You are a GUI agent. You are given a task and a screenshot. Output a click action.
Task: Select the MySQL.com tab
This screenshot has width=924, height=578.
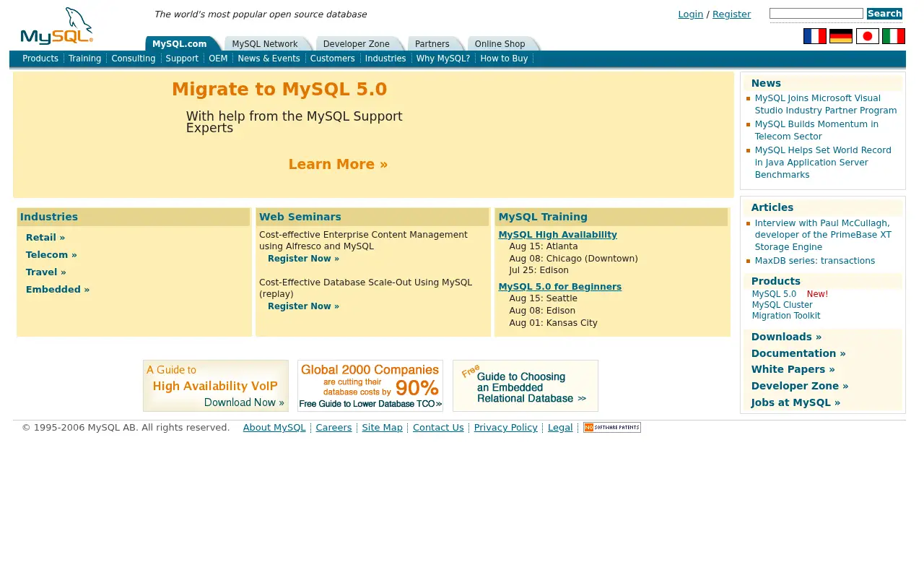[x=180, y=44]
